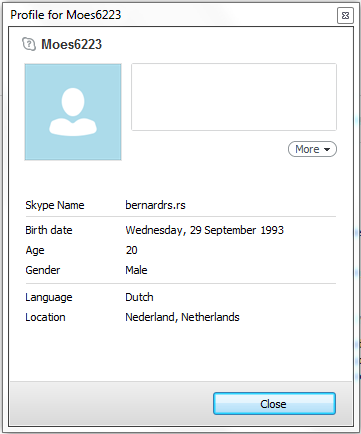Click the location Nederland, Netherlands
The image size is (361, 434).
click(x=182, y=317)
